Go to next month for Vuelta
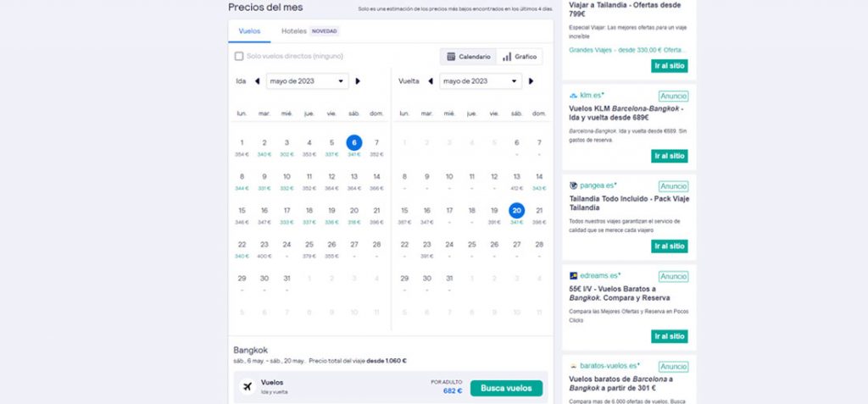868x404 pixels. click(x=531, y=80)
